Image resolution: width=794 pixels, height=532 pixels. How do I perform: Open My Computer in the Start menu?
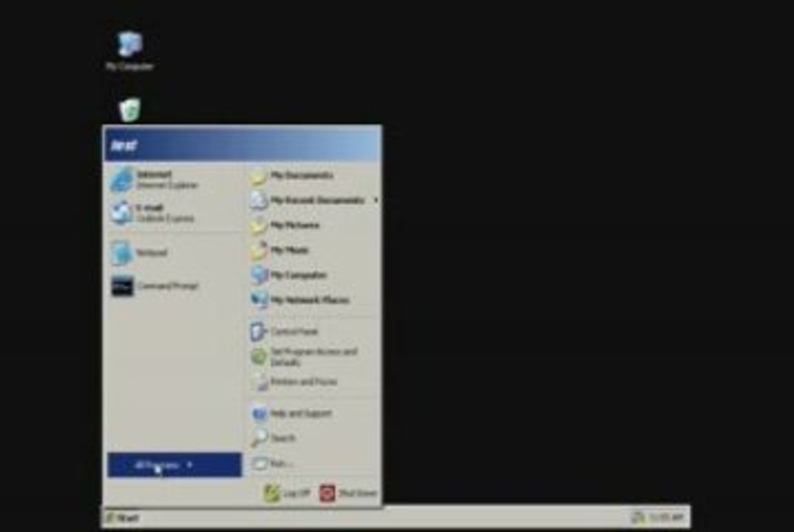[x=314, y=275]
